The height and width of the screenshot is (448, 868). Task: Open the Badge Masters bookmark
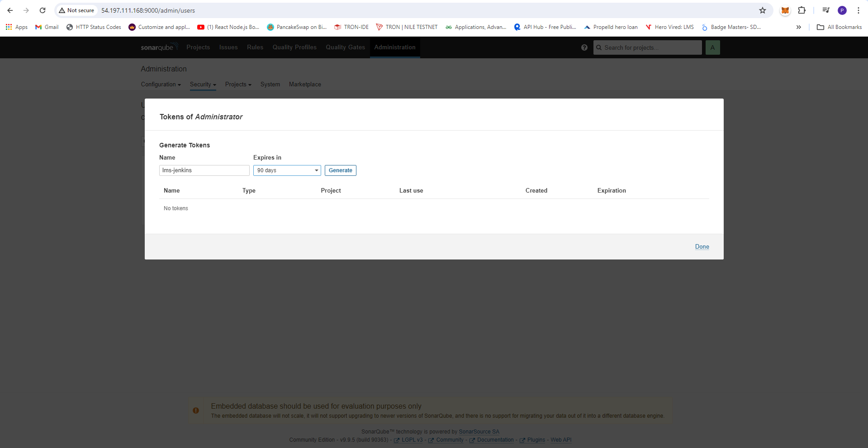[731, 27]
